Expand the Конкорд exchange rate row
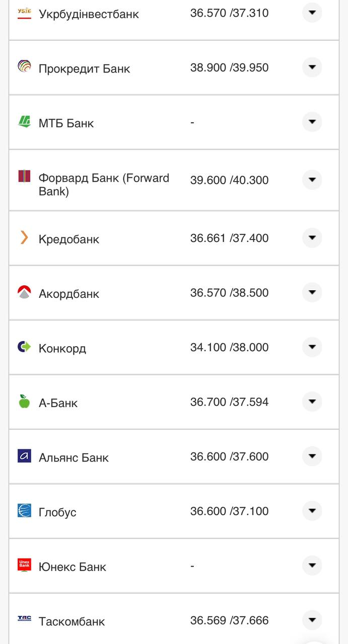Screen dimensions: 348x644 (x=312, y=347)
